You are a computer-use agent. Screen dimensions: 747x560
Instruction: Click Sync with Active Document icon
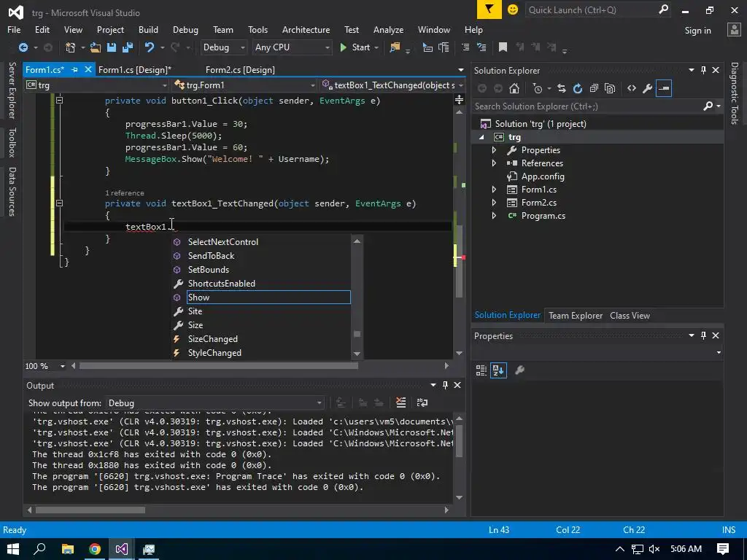[562, 88]
